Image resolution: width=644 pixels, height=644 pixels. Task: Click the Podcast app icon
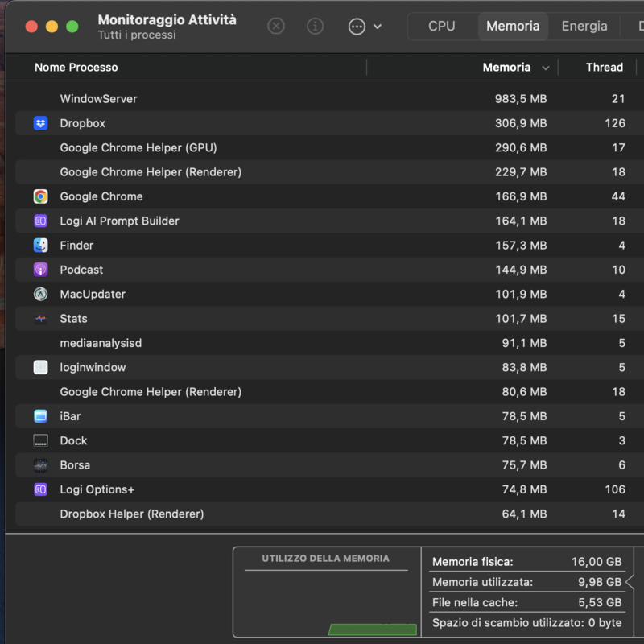(41, 270)
